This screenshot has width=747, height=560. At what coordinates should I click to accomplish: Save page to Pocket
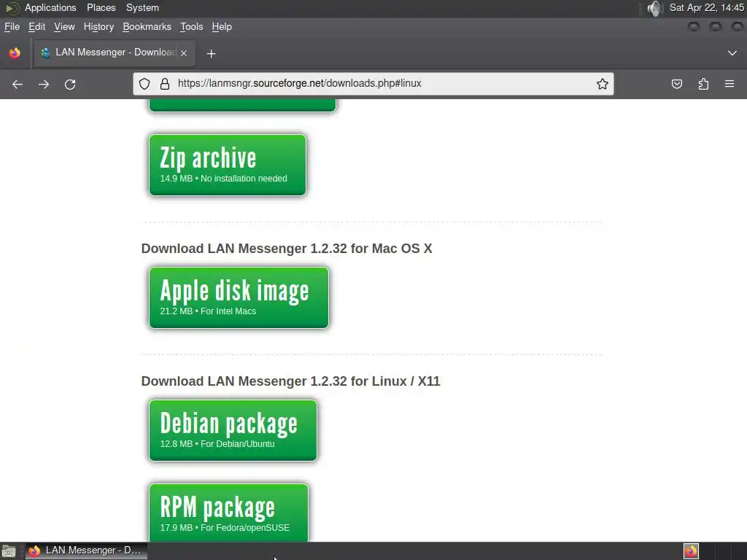(x=677, y=85)
